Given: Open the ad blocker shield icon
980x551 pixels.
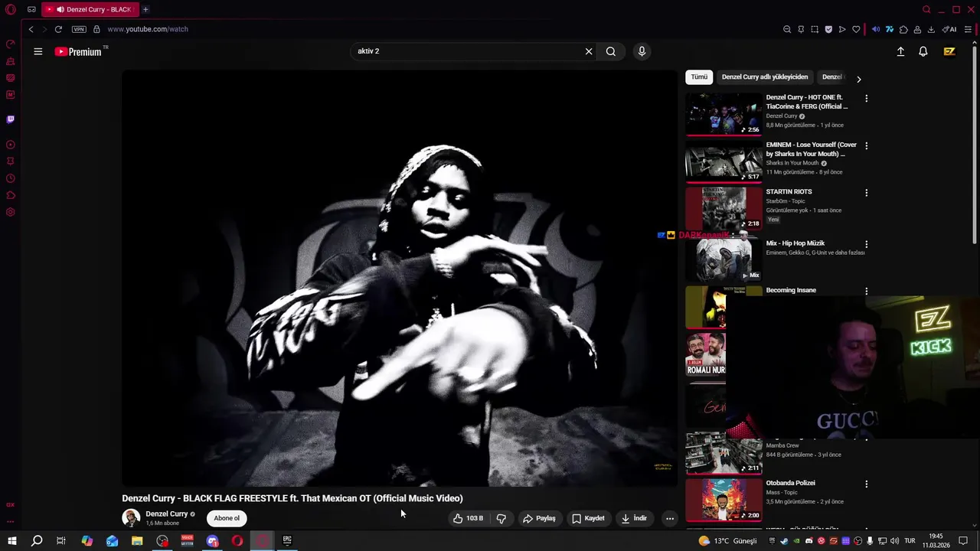Looking at the screenshot, I should [x=828, y=29].
